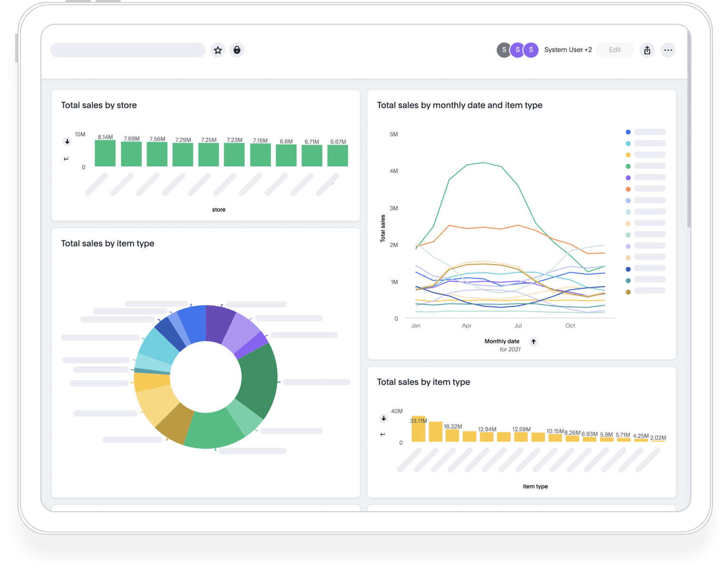Toggle the first blue legend series

[628, 132]
